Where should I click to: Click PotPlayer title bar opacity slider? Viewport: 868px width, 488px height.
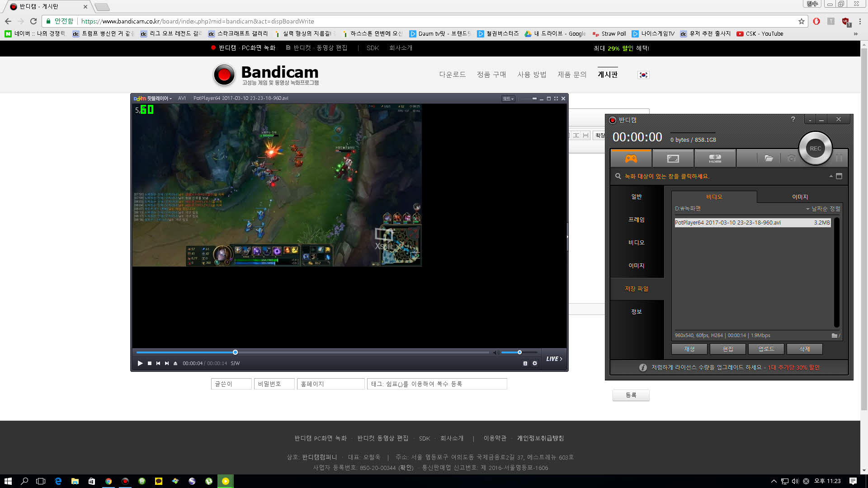click(x=535, y=99)
